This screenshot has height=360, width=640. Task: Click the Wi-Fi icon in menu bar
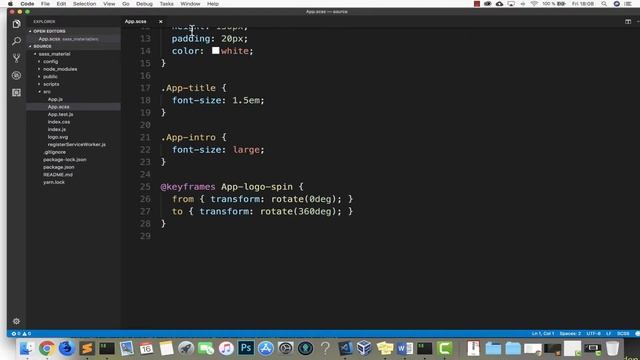534,4
